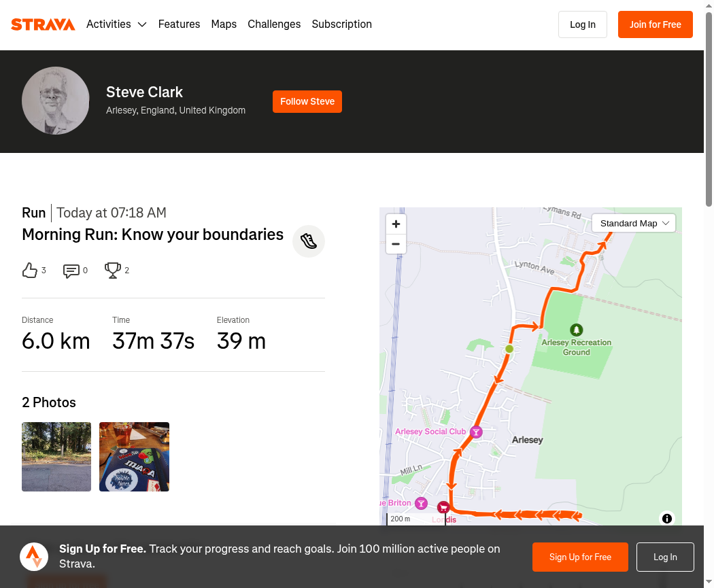The height and width of the screenshot is (588, 714).
Task: View achievements trophy icon
Action: click(112, 271)
